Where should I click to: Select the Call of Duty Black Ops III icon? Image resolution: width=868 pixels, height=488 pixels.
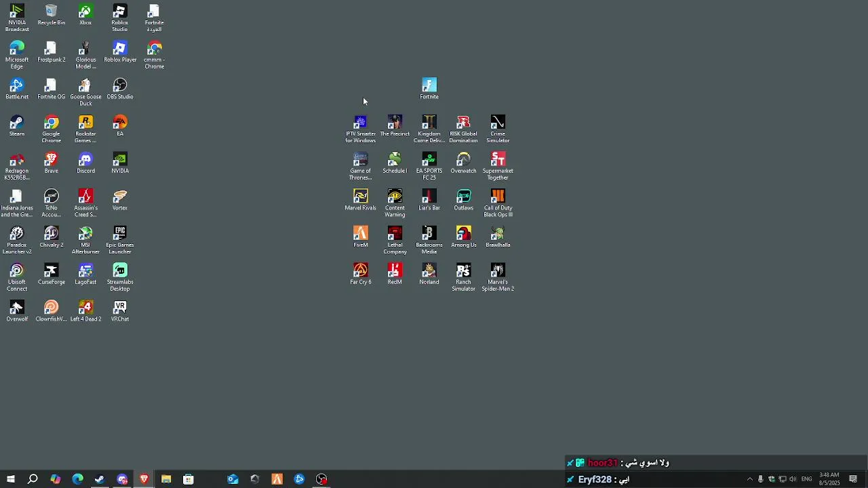(498, 203)
